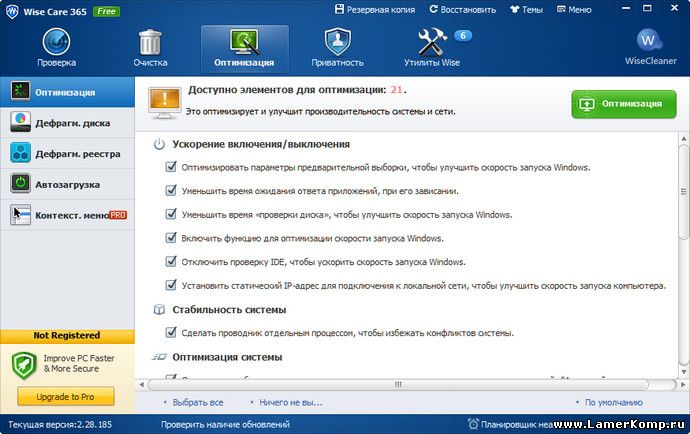Open Утилиты Wise tools section
This screenshot has width=690, height=434.
click(x=432, y=48)
